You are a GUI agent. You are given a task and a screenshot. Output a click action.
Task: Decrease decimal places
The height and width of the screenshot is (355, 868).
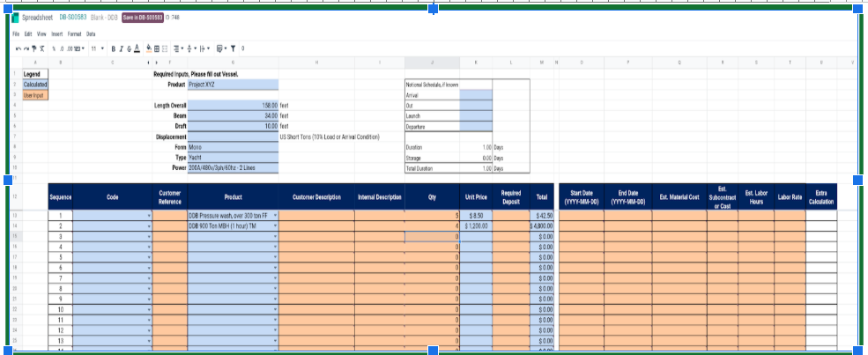pyautogui.click(x=62, y=48)
